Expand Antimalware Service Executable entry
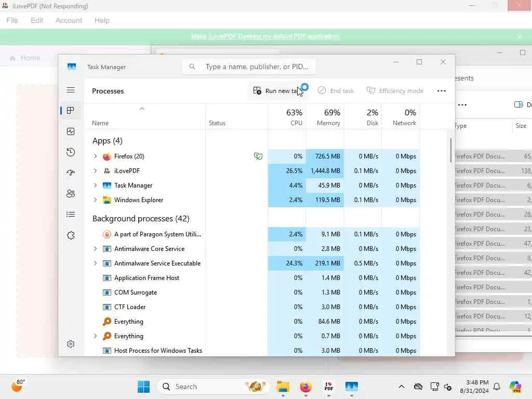Image resolution: width=532 pixels, height=399 pixels. click(96, 263)
